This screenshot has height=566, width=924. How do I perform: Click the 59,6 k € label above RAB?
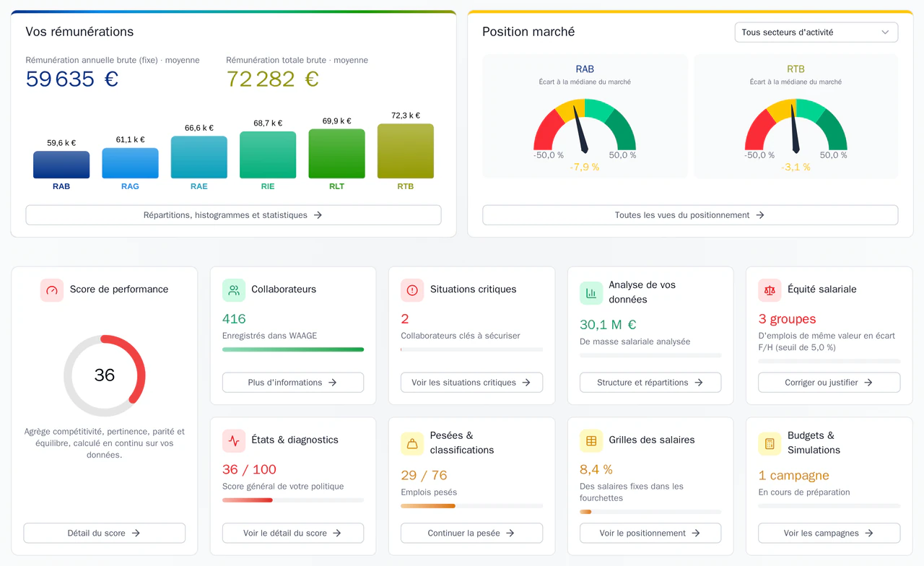click(x=61, y=143)
